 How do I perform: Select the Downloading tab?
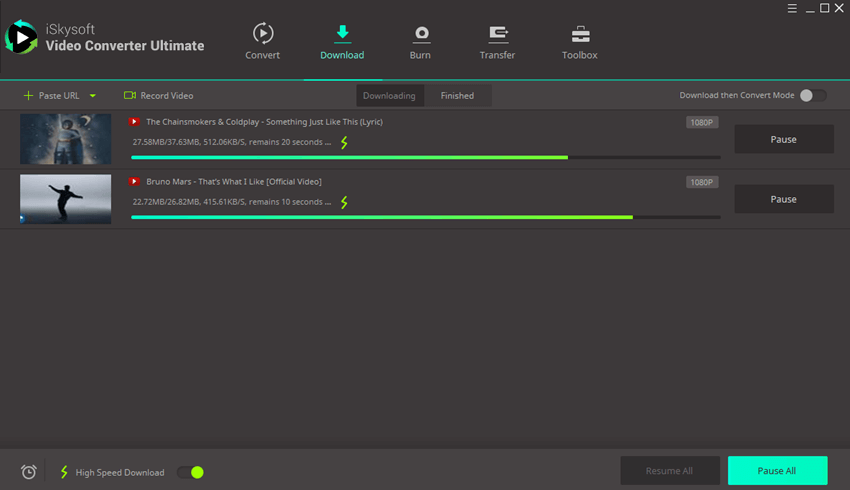pos(389,96)
